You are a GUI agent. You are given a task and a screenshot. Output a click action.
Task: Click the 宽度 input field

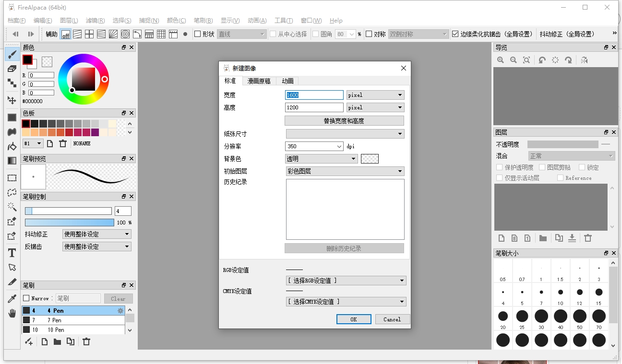tap(314, 95)
